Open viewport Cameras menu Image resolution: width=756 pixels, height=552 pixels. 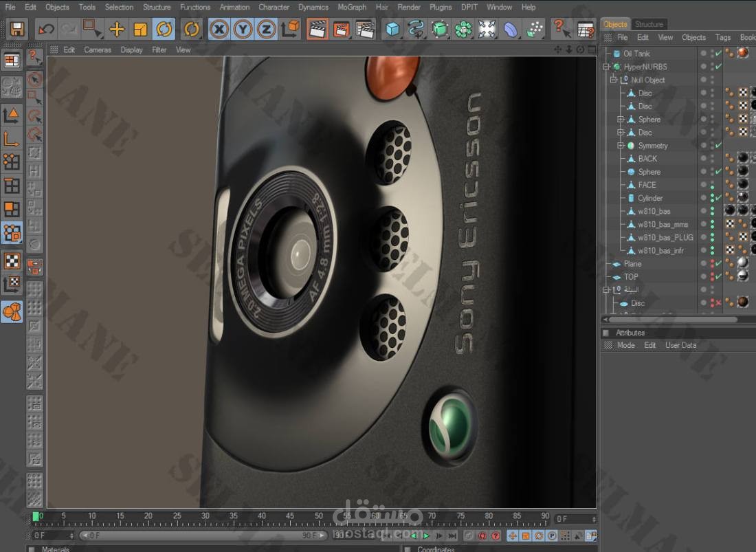(x=98, y=49)
